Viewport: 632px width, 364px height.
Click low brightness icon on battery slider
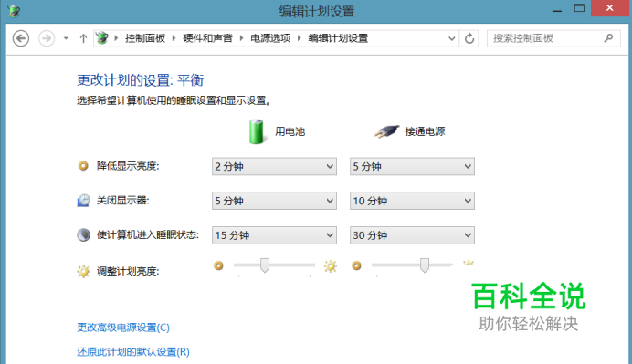coord(218,265)
